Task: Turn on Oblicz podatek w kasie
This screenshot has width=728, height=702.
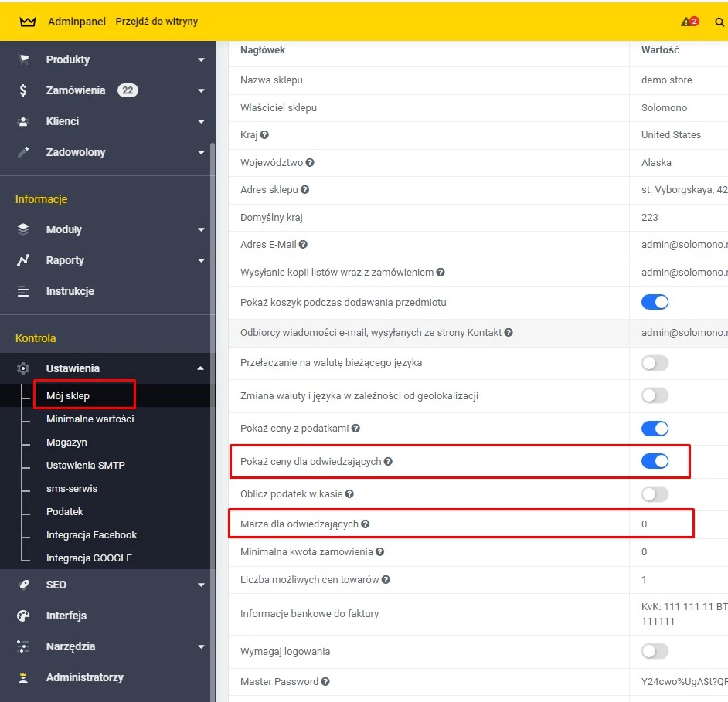Action: [655, 494]
